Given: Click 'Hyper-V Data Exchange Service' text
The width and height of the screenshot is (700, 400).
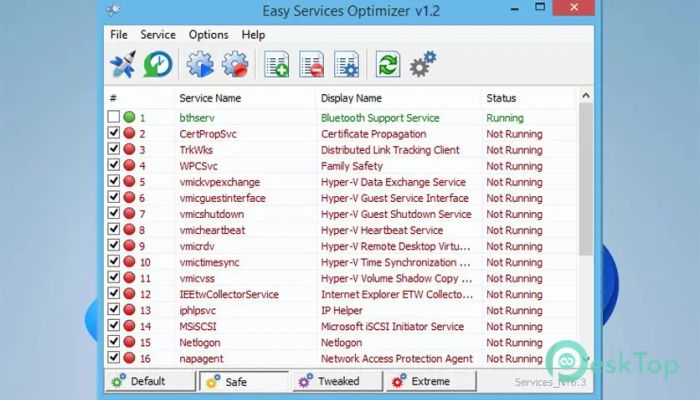Looking at the screenshot, I should click(393, 182).
